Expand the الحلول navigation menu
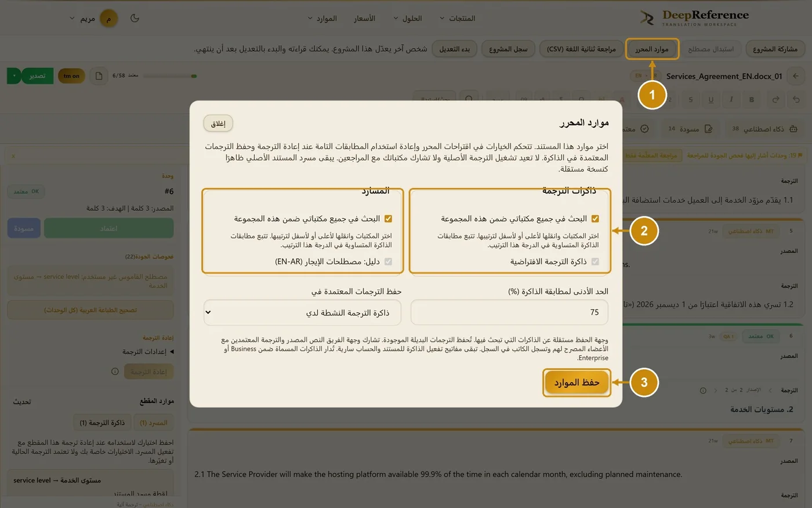This screenshot has height=508, width=812. coord(408,19)
